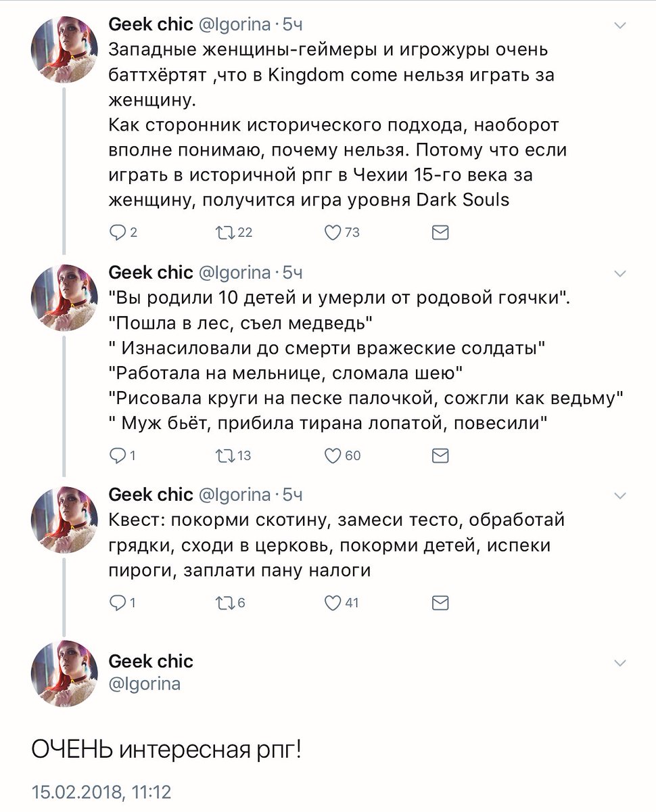
Task: Retweet the tweet with 6 retweets
Action: (x=221, y=602)
